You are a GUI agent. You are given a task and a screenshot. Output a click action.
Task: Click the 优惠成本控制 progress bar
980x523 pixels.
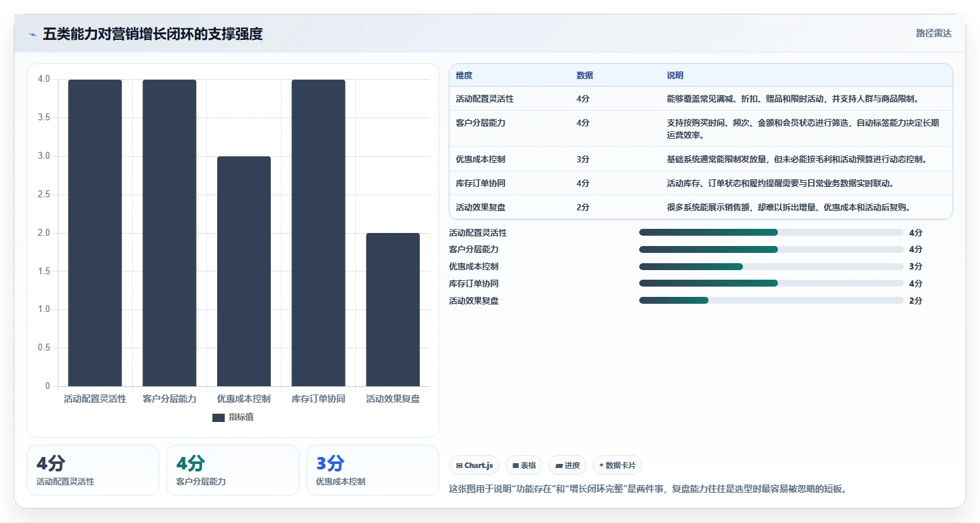771,267
